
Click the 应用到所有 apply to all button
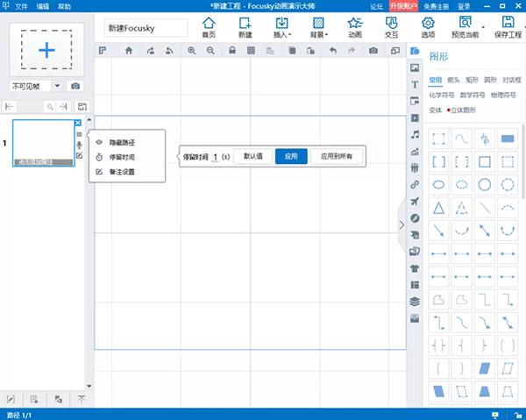point(337,156)
